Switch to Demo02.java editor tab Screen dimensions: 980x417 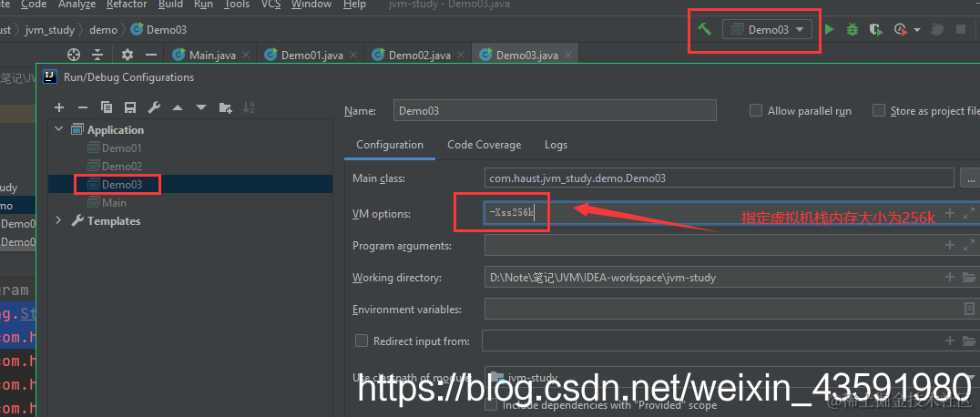419,55
